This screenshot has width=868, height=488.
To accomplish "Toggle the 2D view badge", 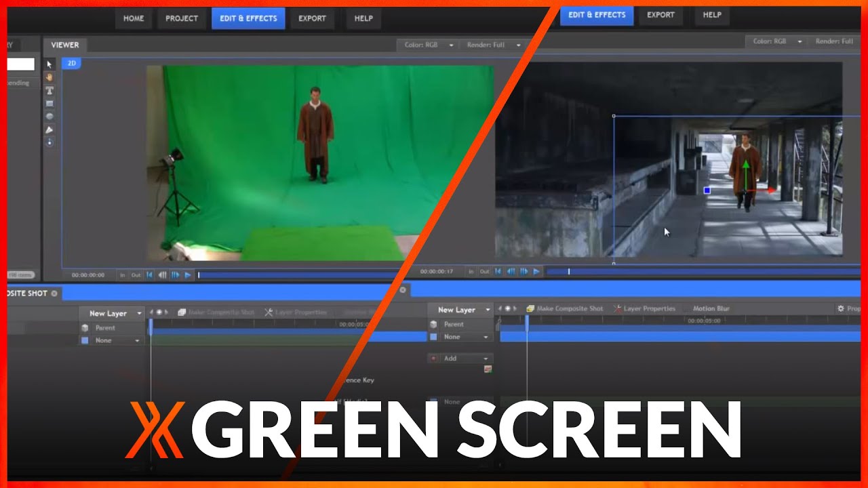I will click(x=71, y=63).
